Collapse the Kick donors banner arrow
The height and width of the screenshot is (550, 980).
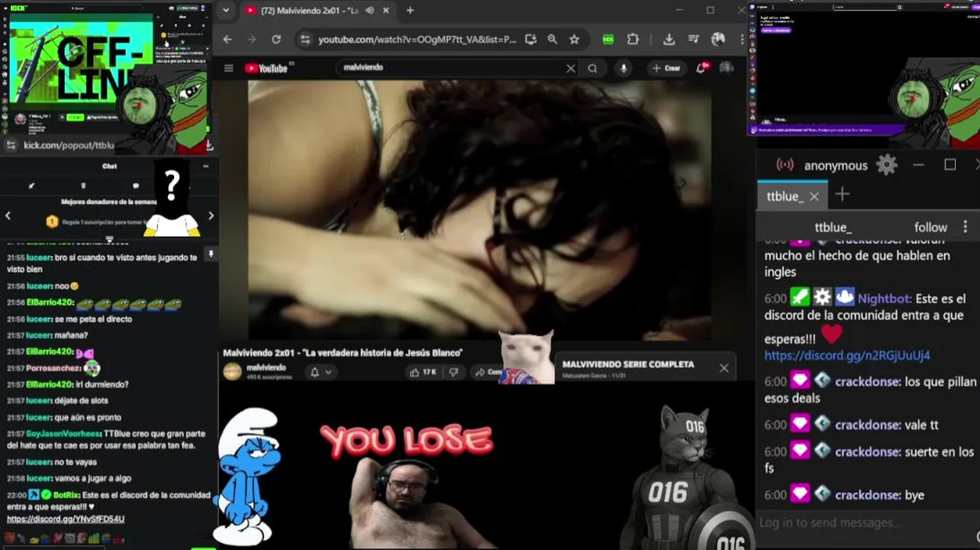109,239
